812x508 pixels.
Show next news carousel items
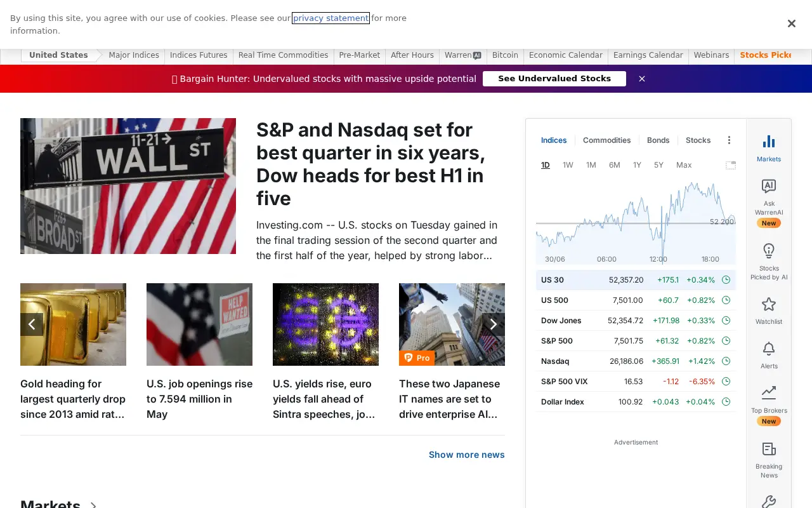tap(494, 324)
